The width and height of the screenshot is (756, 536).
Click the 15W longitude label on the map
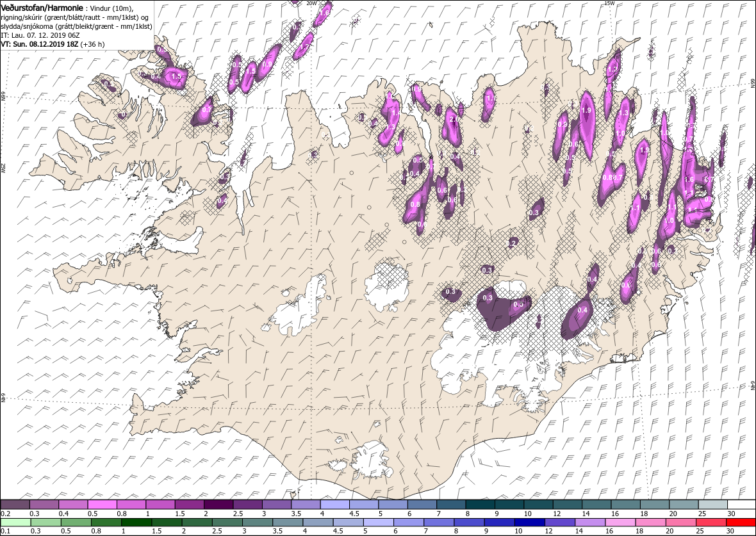609,3
